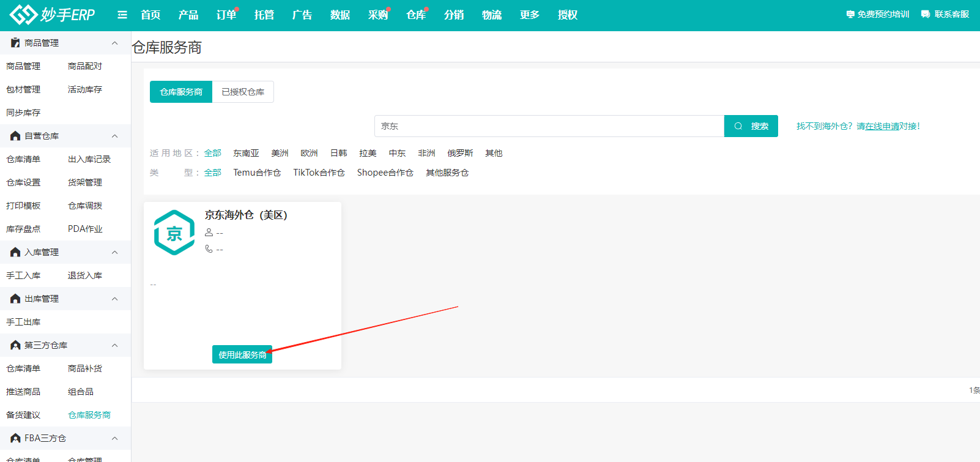Screen dimensions: 980x462
Task: Open the 分销 top menu
Action: click(x=454, y=15)
